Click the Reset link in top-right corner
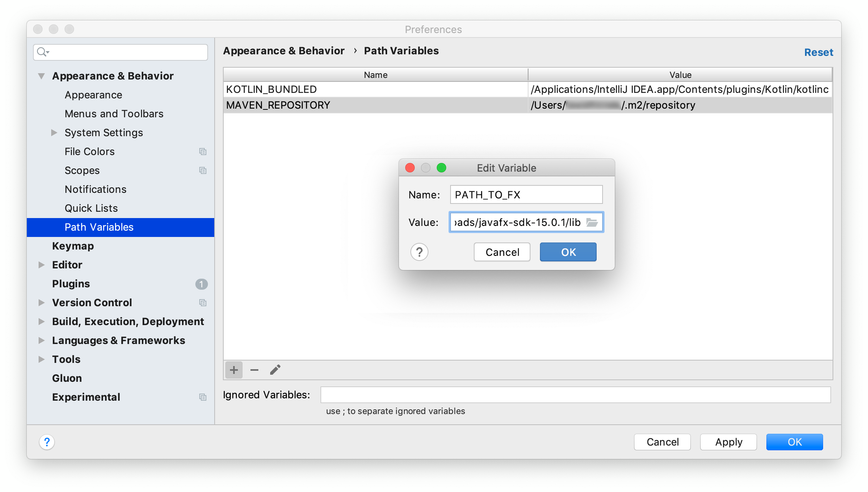Viewport: 868px width, 492px height. 819,52
